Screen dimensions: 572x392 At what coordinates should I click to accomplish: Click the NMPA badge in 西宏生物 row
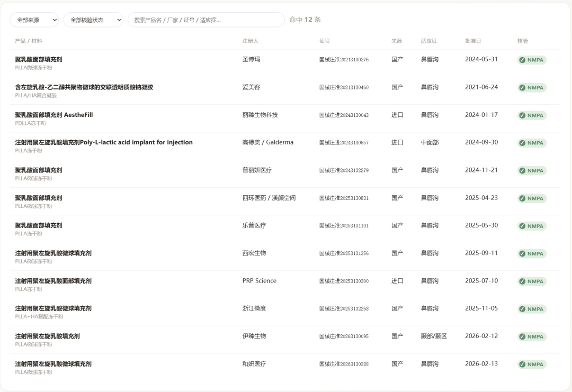coord(532,253)
